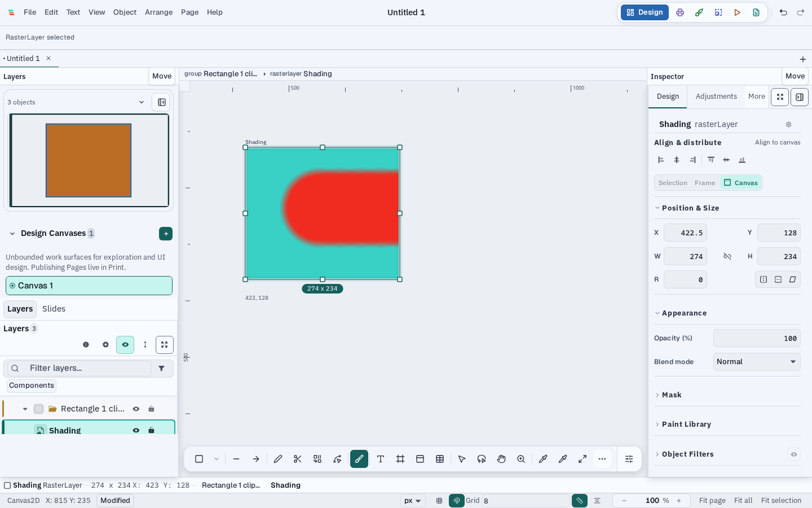Click the Undo arrow

783,12
